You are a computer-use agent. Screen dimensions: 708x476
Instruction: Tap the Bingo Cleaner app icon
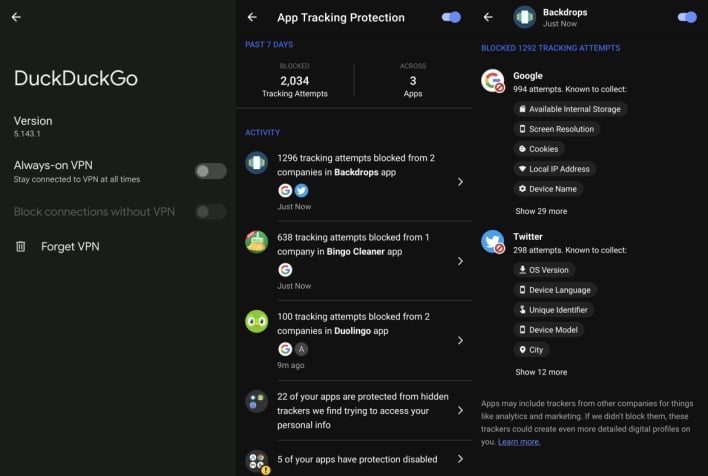257,242
